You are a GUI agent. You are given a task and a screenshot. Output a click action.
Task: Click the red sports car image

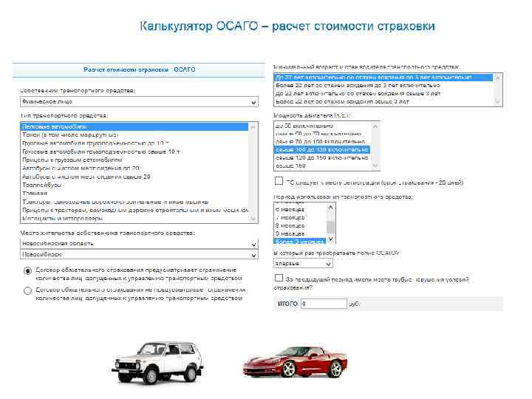click(x=295, y=362)
